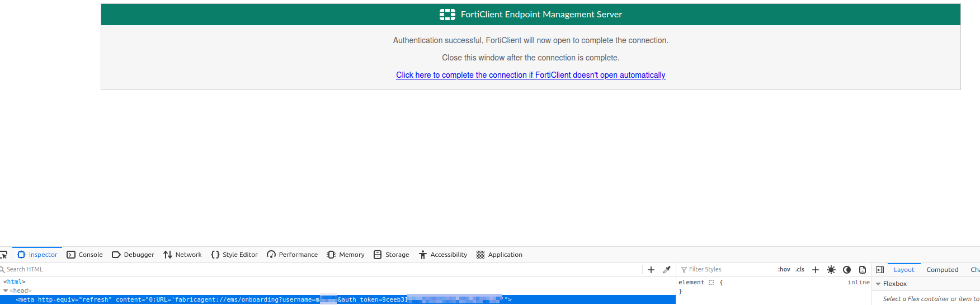Select the meta refresh element line
Screen dimensions: 980x305
click(338, 300)
